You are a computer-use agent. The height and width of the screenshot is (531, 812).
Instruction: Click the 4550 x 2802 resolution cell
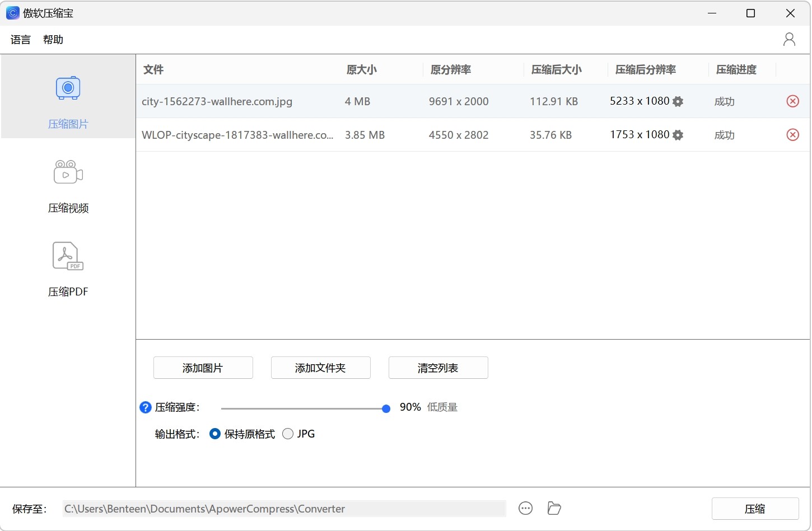[459, 135]
